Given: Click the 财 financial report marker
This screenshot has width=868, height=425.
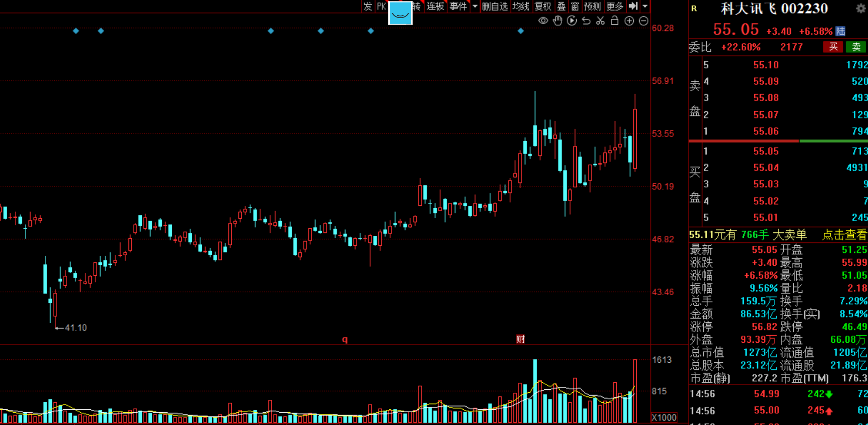Looking at the screenshot, I should click(520, 339).
